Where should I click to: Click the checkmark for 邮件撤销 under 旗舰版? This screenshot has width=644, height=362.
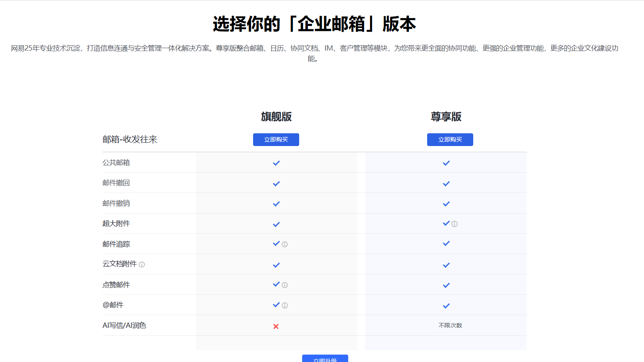(x=276, y=204)
